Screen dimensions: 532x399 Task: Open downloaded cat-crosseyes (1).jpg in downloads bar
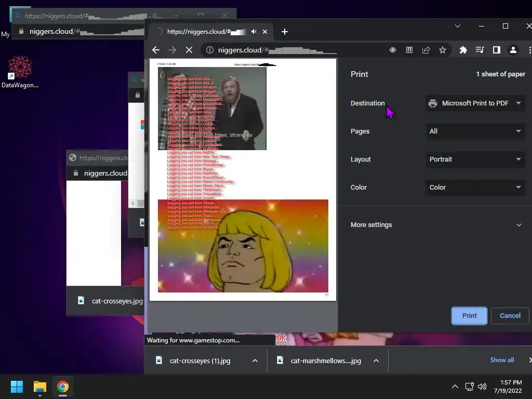(x=200, y=361)
